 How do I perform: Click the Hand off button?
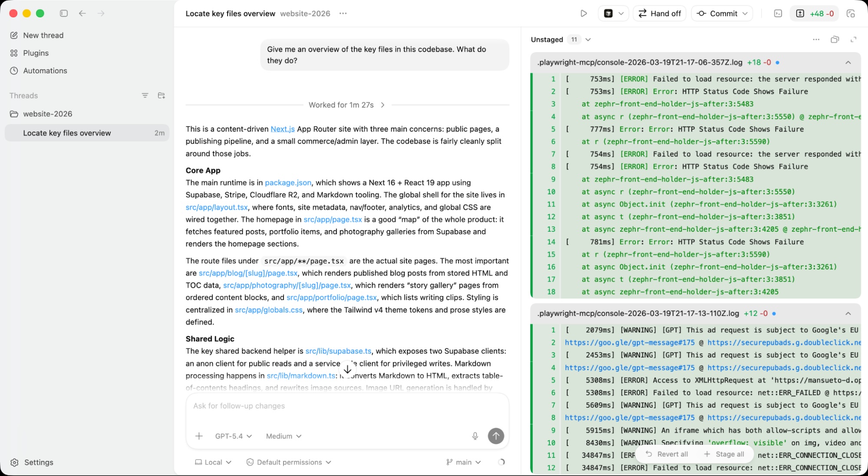(659, 13)
